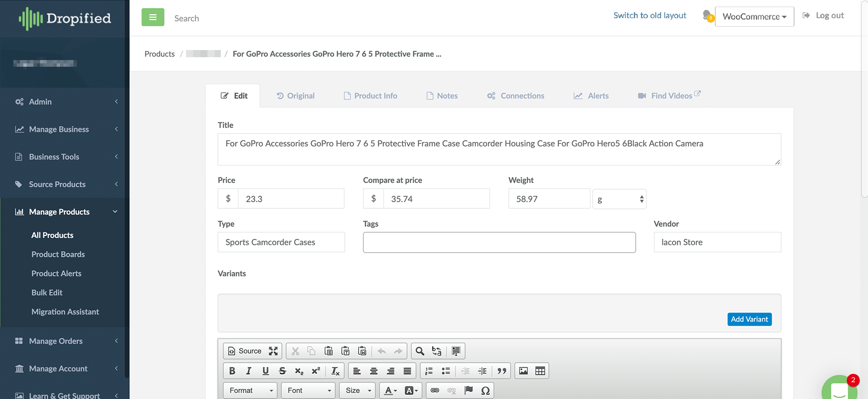This screenshot has width=868, height=399.
Task: Align text left
Action: point(357,371)
